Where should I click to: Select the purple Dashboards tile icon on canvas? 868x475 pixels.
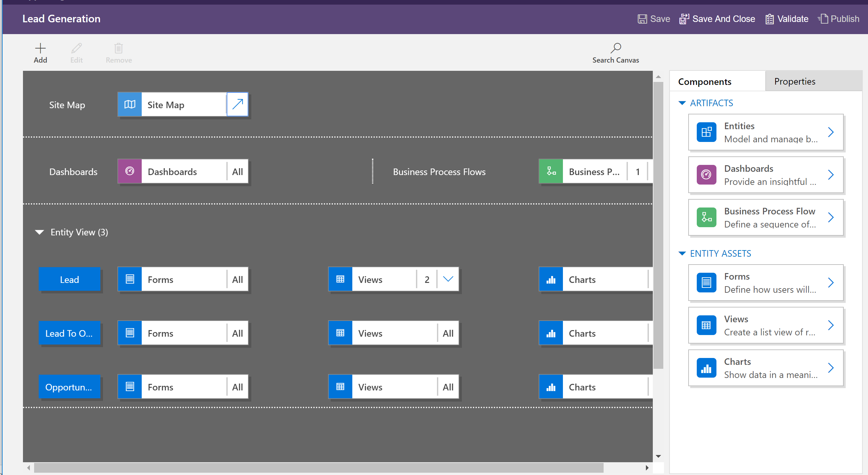click(x=130, y=171)
